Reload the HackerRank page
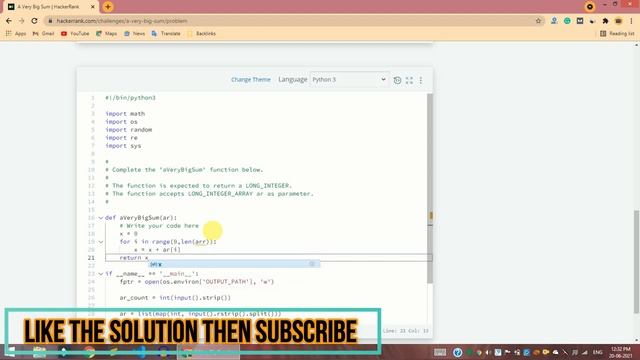Viewport: 640px width, 360px height. pos(35,21)
